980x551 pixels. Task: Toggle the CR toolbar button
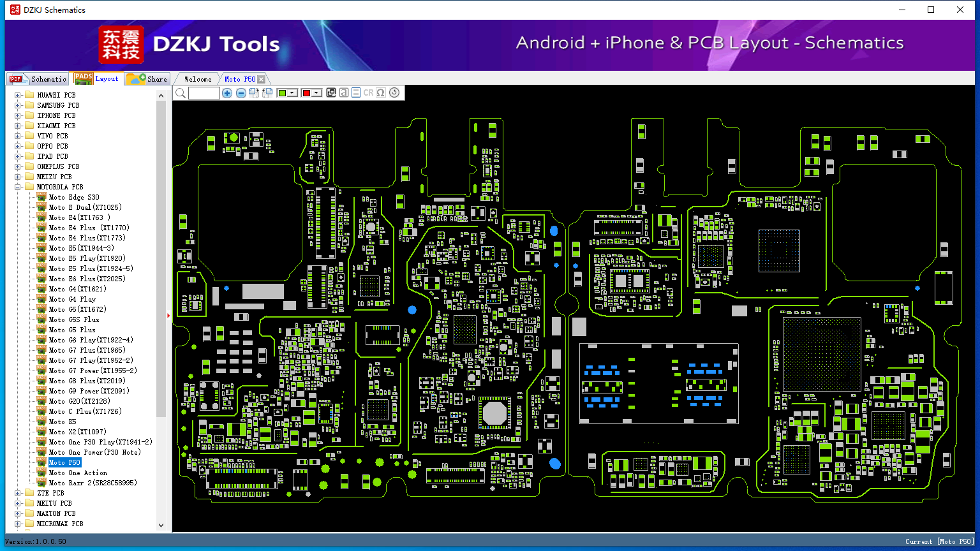coord(368,93)
